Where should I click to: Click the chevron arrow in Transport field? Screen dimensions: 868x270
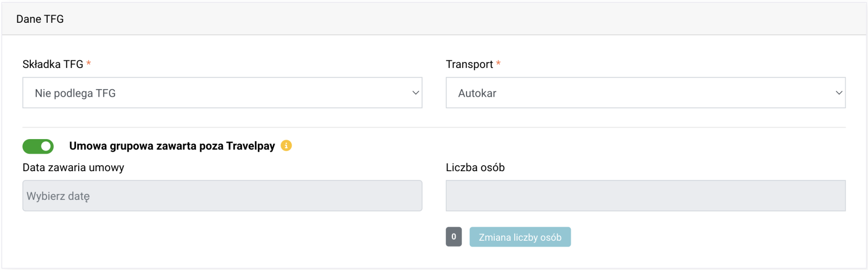coord(839,93)
